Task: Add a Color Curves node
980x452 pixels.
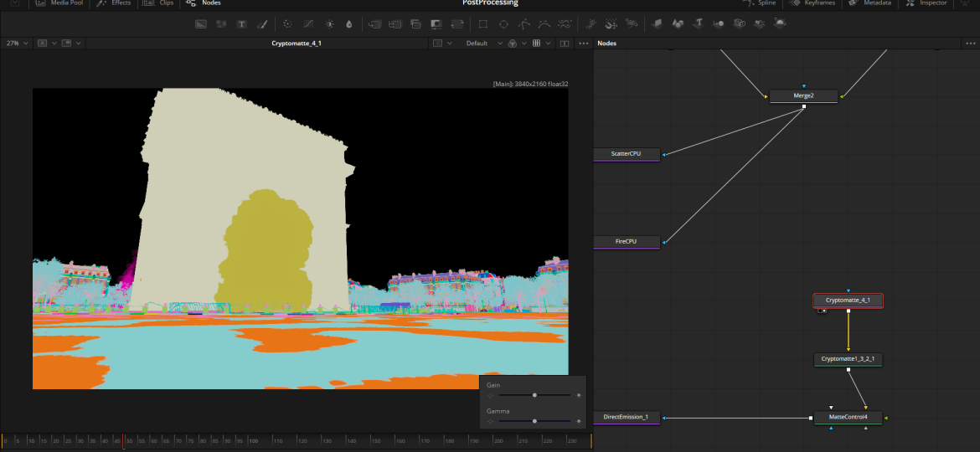Action: click(308, 23)
